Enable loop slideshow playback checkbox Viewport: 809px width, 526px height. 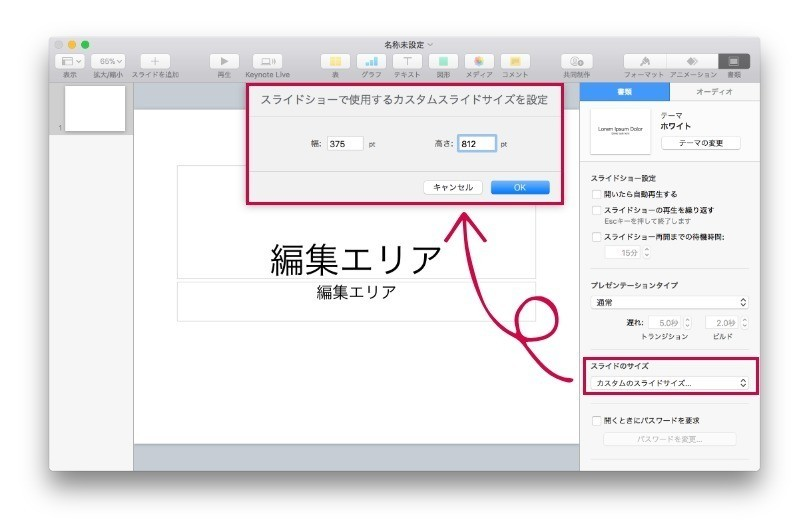point(597,210)
